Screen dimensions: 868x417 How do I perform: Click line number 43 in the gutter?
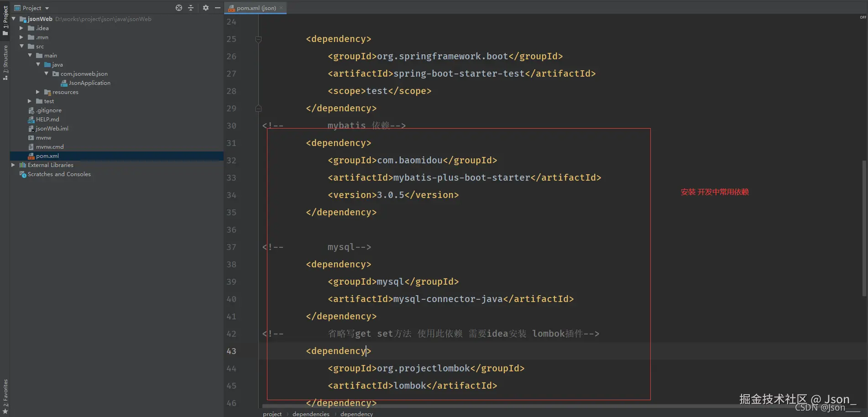[231, 351]
